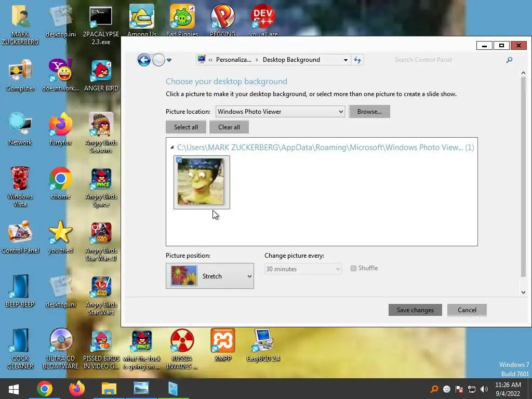The width and height of the screenshot is (532, 399).
Task: Collapse the Windows Photo Viewer folder group
Action: pos(172,147)
